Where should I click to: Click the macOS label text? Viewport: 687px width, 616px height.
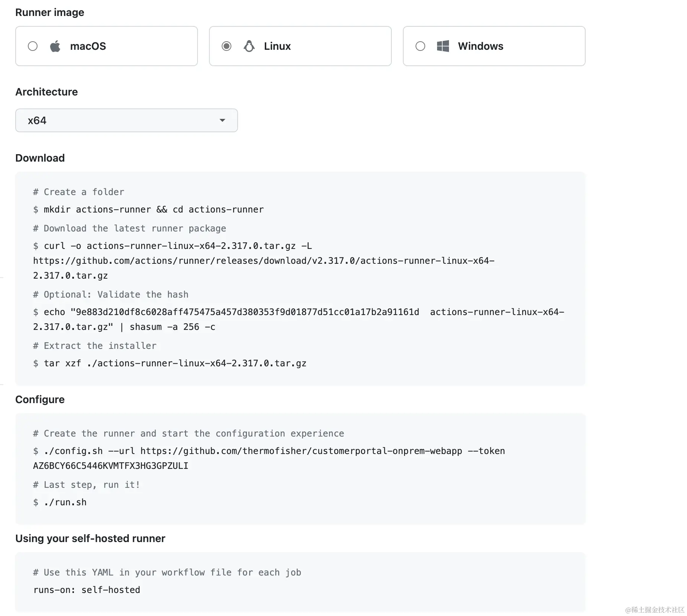point(88,46)
